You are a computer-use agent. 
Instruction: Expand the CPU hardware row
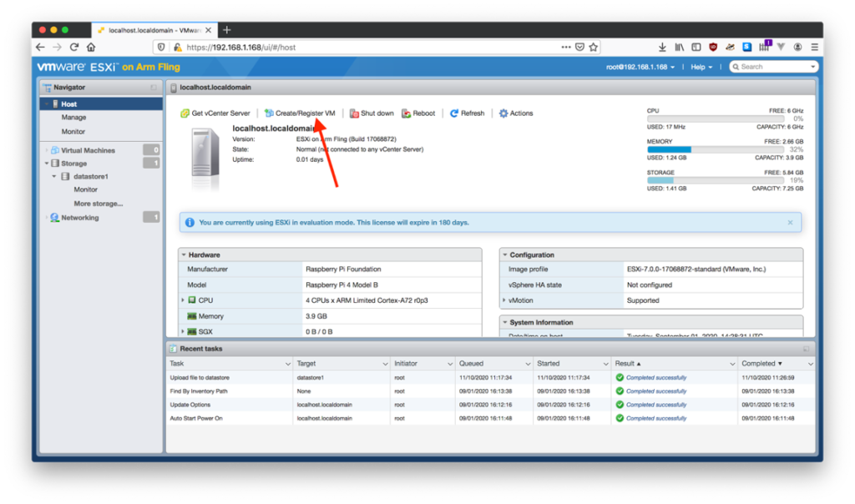183,300
